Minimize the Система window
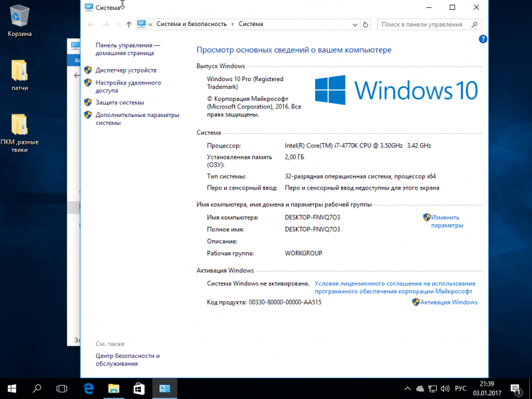The width and height of the screenshot is (532, 399). (429, 7)
